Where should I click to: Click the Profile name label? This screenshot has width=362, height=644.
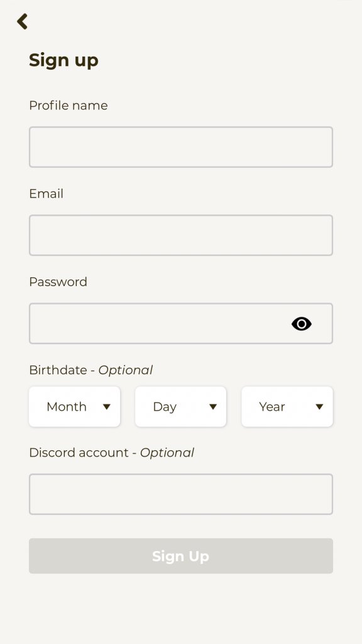69,106
